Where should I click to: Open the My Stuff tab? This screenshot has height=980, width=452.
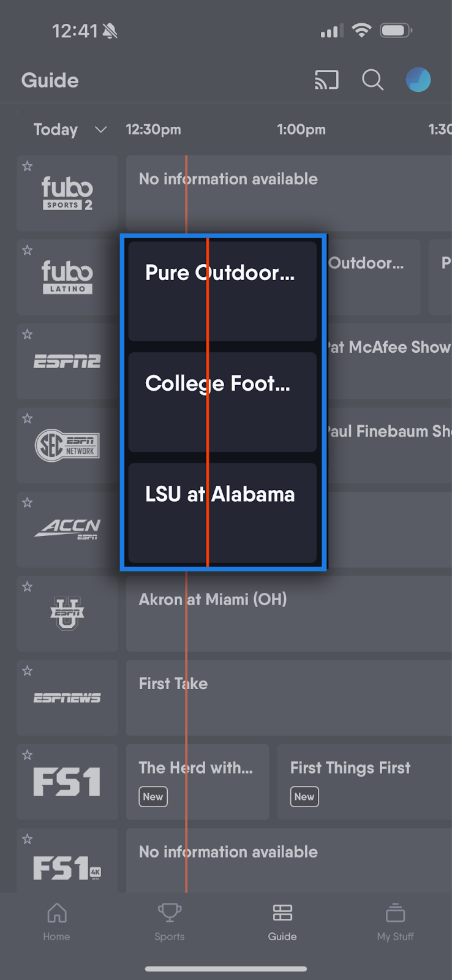(395, 921)
